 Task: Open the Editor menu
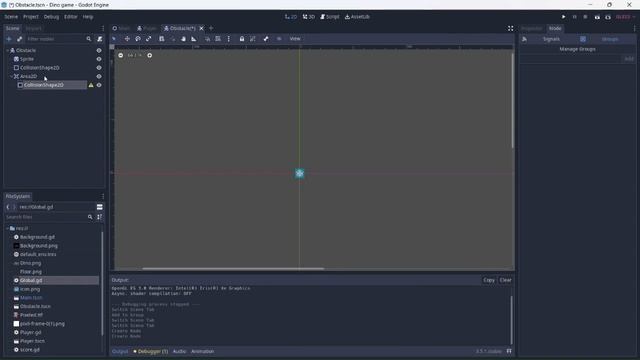coord(71,17)
